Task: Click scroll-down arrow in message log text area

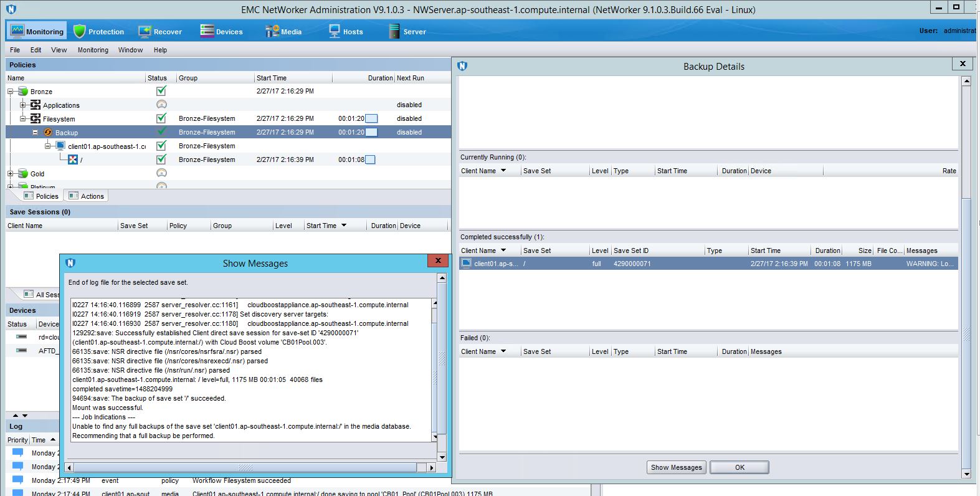Action: coord(434,437)
